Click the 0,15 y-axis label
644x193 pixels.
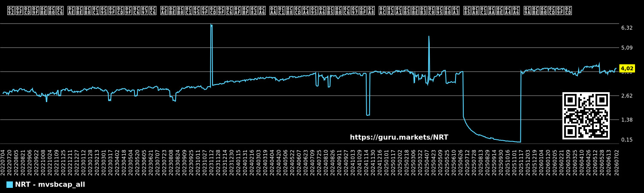tap(627, 140)
